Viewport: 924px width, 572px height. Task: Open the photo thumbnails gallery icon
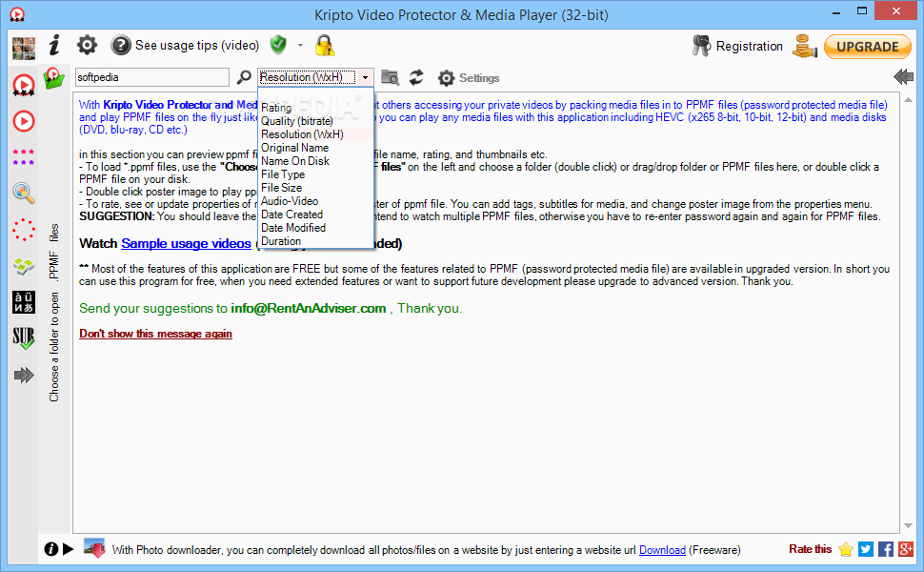(x=24, y=47)
